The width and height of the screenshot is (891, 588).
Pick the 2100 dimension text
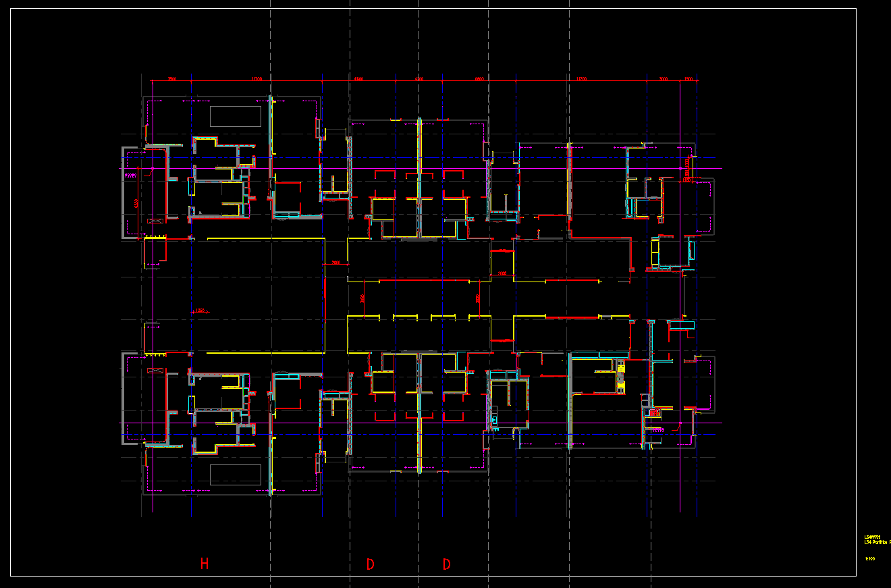[x=502, y=273]
